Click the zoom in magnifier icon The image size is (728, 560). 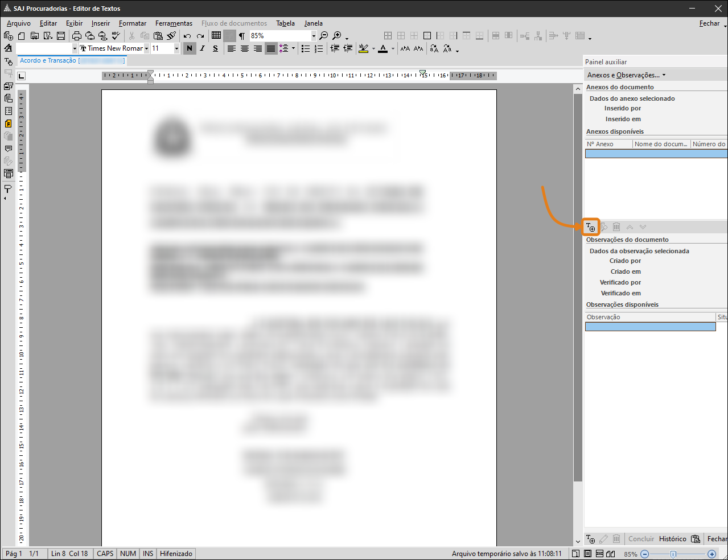[x=337, y=36]
